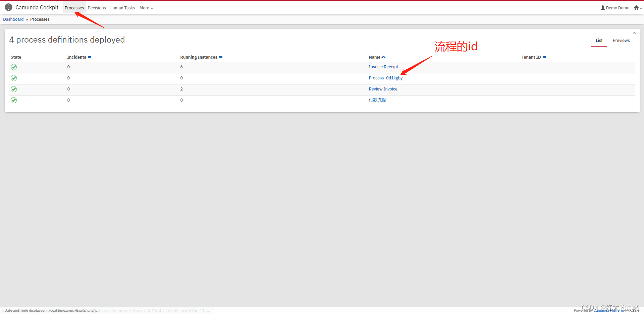This screenshot has height=314, width=644.
Task: Open the Review Invoice process
Action: 383,89
